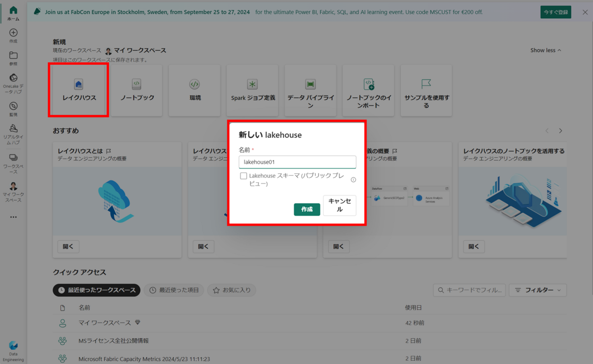Click the Fabric Capacity Metrics row icon
Screen dimensions: 593x364
pyautogui.click(x=62, y=359)
